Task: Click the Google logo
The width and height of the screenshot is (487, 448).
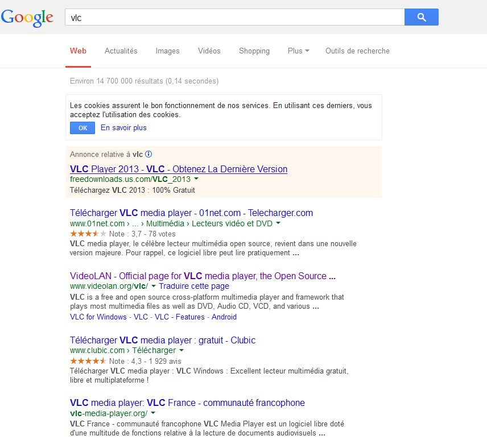Action: click(x=27, y=18)
